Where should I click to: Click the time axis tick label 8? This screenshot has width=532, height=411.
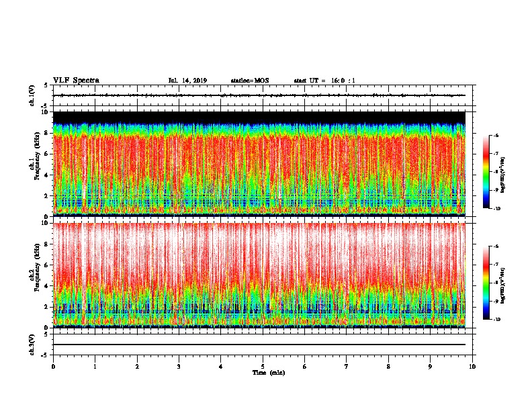coord(388,367)
